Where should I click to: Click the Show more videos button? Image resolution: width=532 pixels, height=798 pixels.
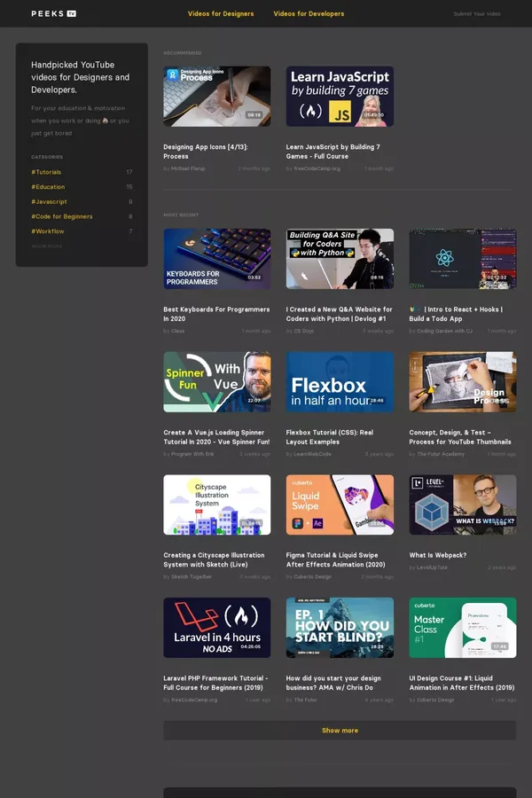pyautogui.click(x=340, y=731)
